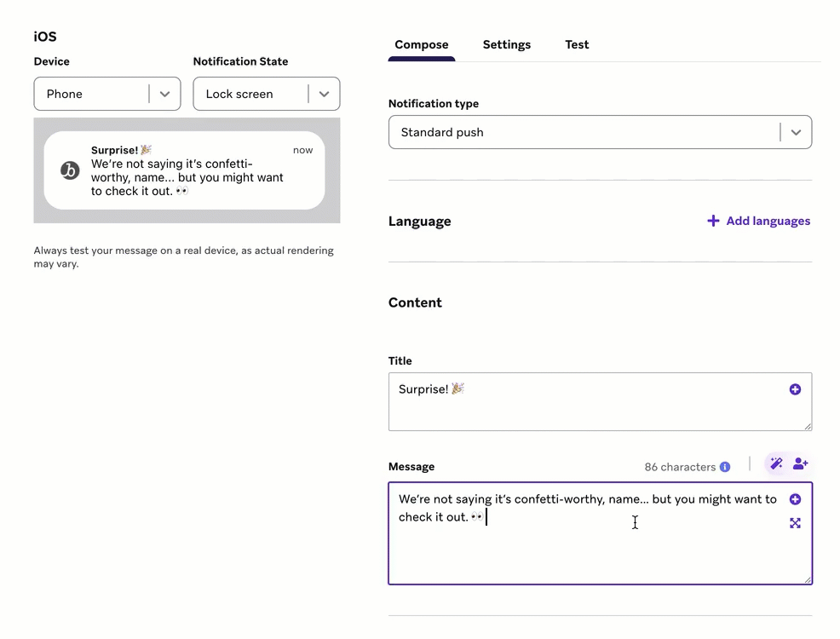Click inside the Message text area
840x639 pixels.
pyautogui.click(x=588, y=545)
